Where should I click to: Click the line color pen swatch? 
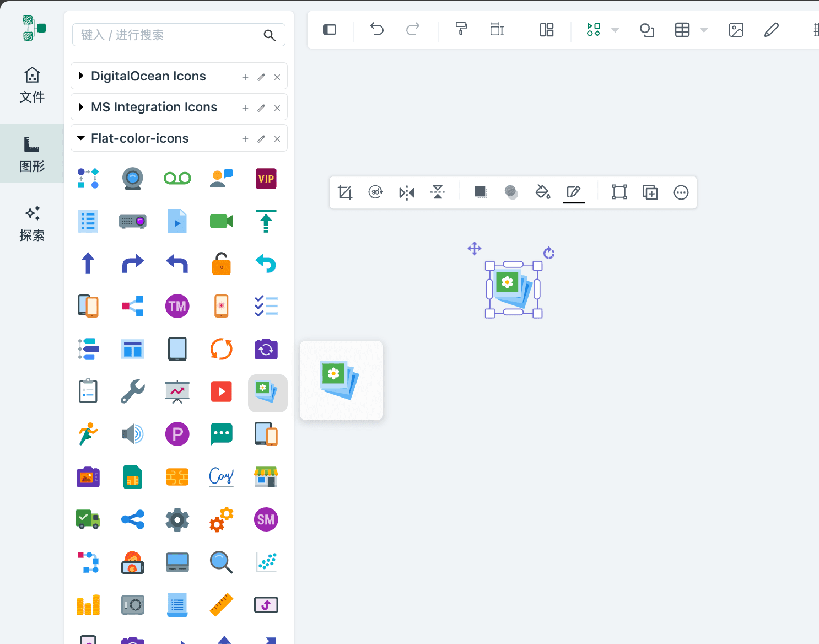[573, 192]
